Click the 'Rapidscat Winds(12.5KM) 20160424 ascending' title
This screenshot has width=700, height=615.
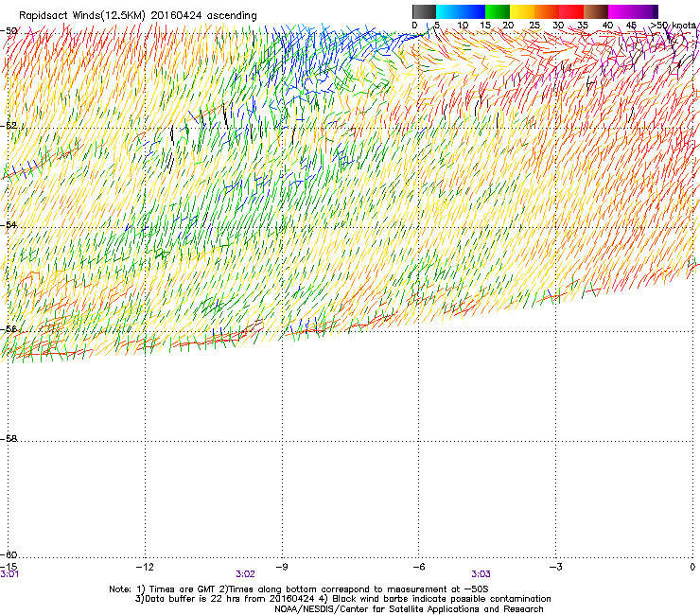pos(138,16)
